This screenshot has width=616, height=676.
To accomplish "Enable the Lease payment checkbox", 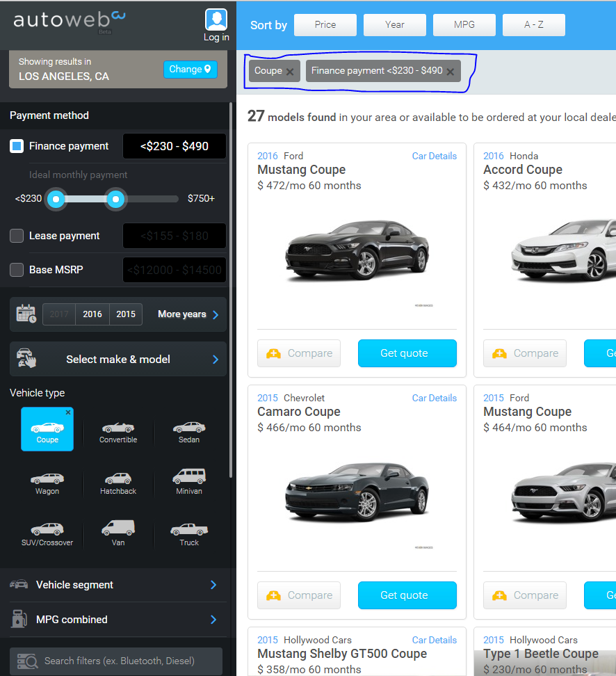I will [x=17, y=236].
